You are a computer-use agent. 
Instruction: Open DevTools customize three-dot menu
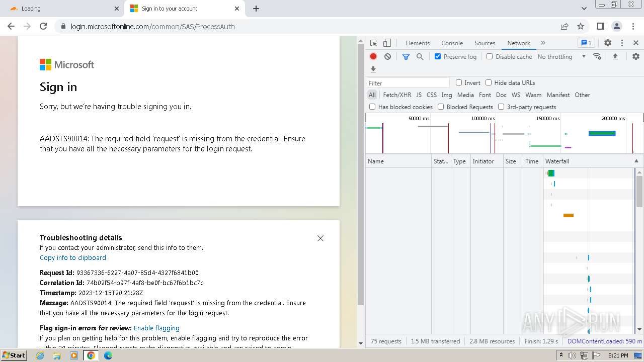(622, 43)
